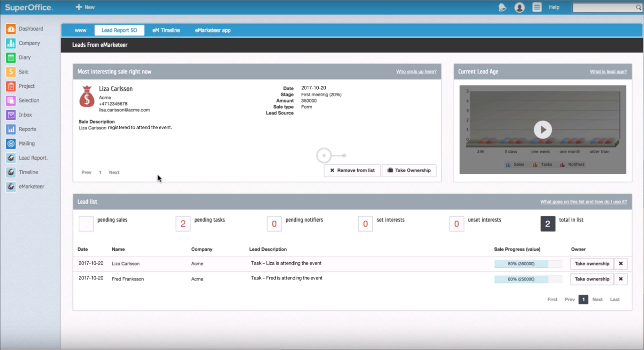Play the Current Lead Age chart video
This screenshot has height=350, width=644.
click(x=543, y=130)
